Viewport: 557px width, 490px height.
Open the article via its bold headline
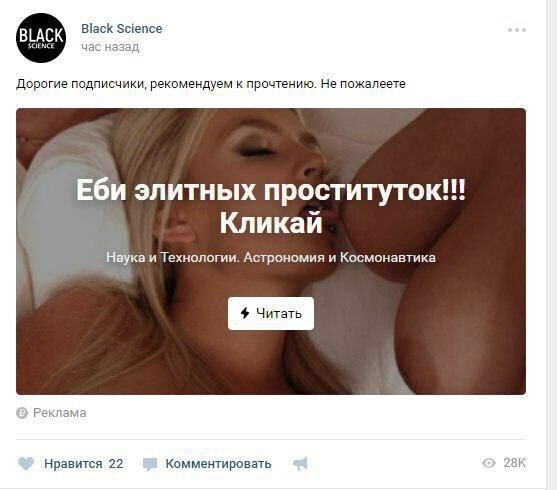click(271, 206)
